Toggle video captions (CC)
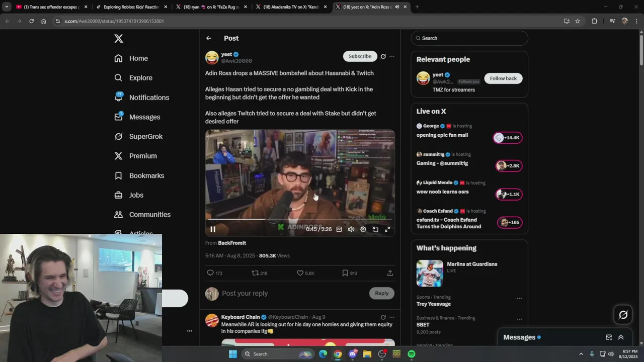Screen dimensions: 644x362 click(339, 229)
